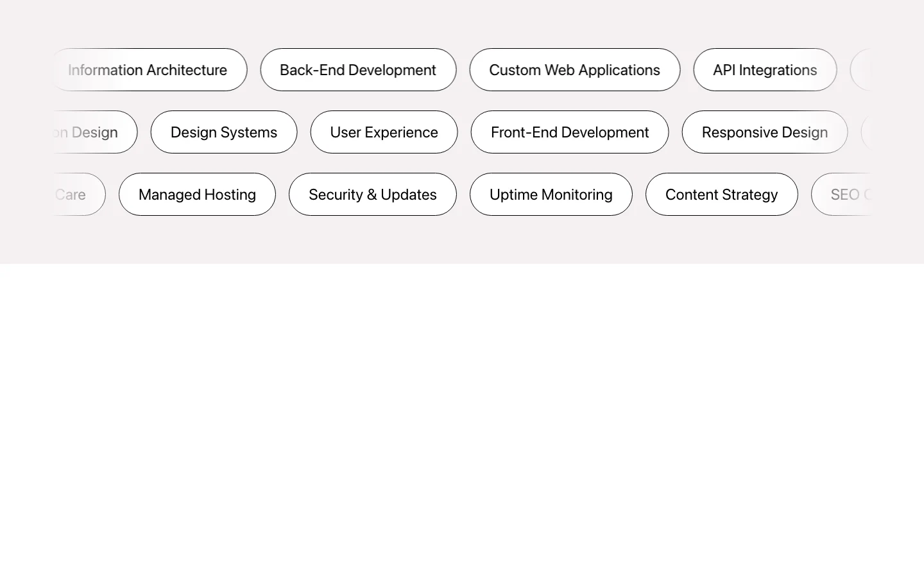Click the partially visible SEO pill
The image size is (924, 578).
(x=841, y=194)
